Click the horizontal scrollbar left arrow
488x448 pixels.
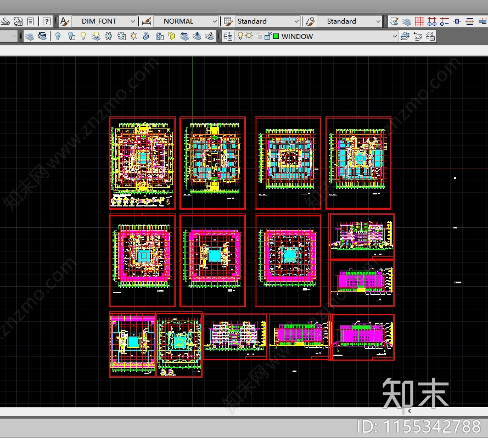click(x=410, y=411)
